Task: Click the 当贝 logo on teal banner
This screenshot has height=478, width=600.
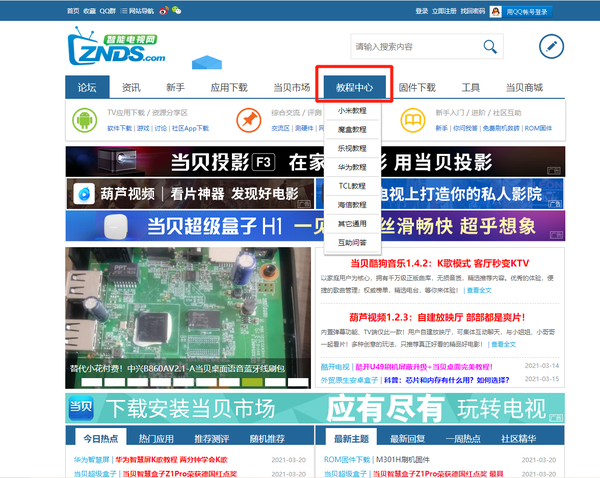Action: tap(81, 408)
